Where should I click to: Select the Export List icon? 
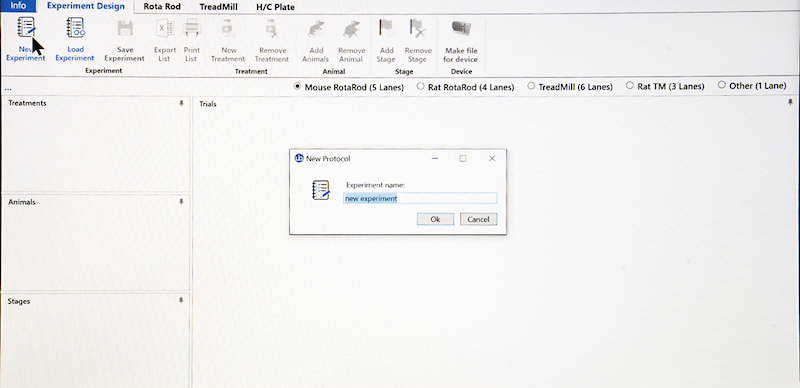pos(165,28)
